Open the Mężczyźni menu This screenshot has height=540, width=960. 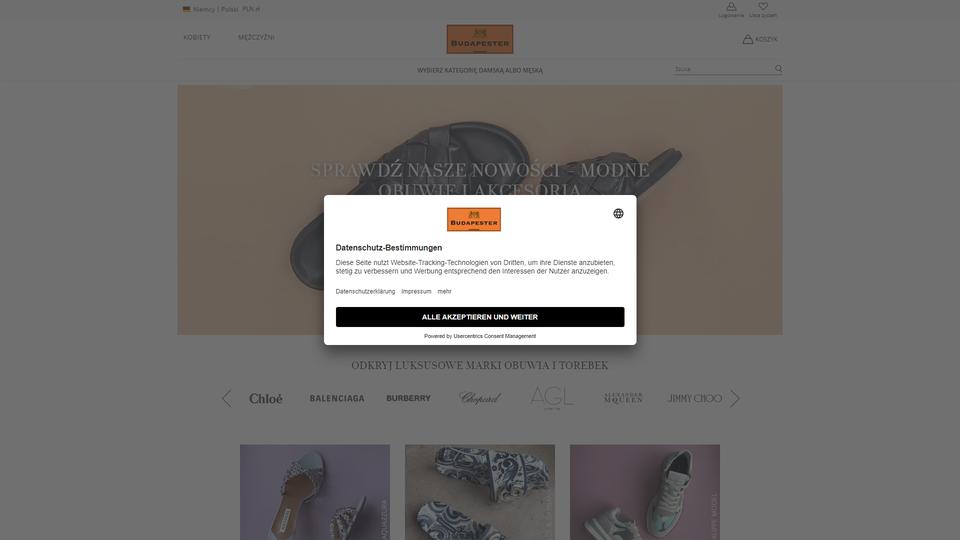(256, 37)
